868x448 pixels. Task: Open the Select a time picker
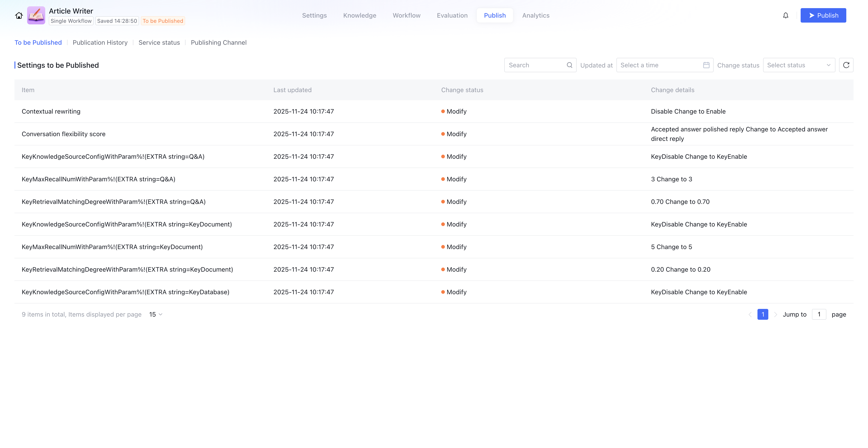[x=660, y=65]
